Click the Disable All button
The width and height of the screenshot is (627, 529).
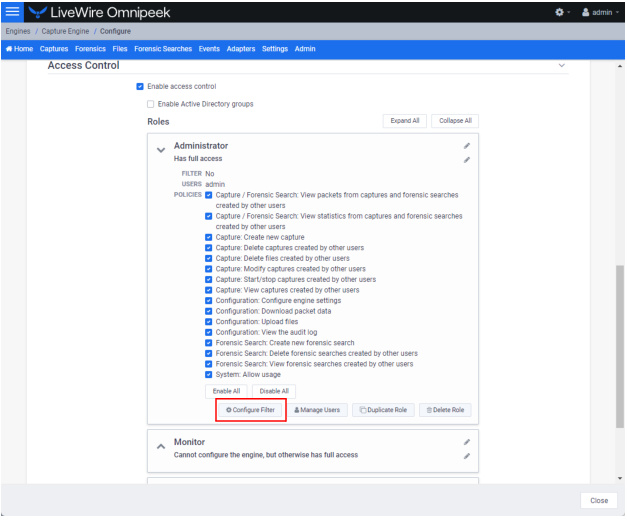point(274,391)
